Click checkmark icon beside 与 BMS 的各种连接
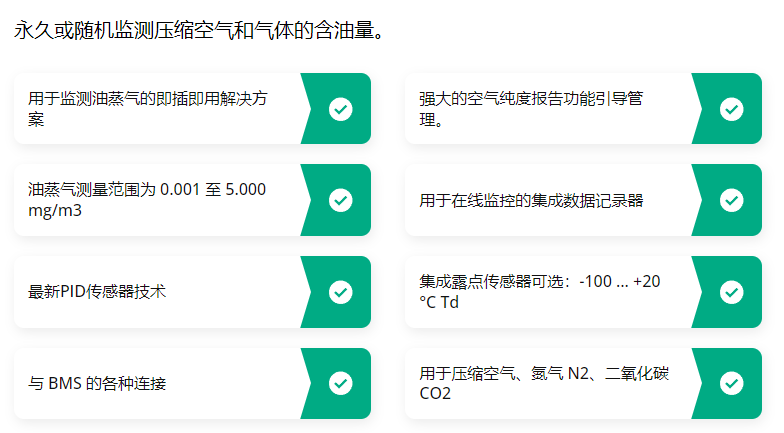The height and width of the screenshot is (433, 784). [x=340, y=384]
